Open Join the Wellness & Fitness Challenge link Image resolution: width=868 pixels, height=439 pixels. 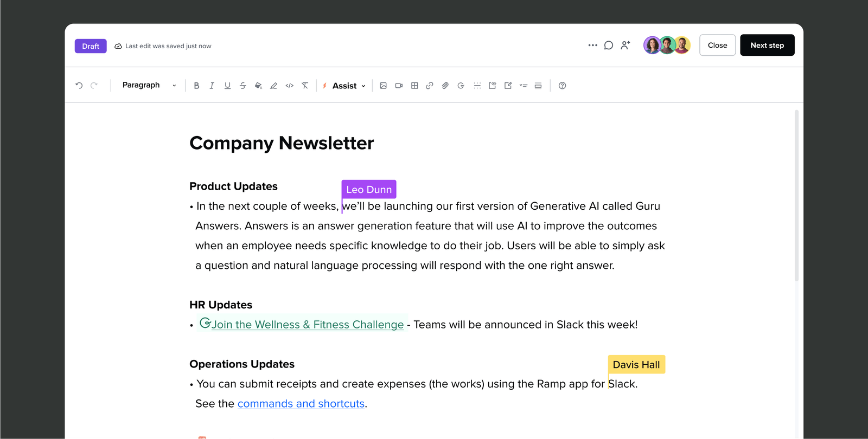click(308, 325)
